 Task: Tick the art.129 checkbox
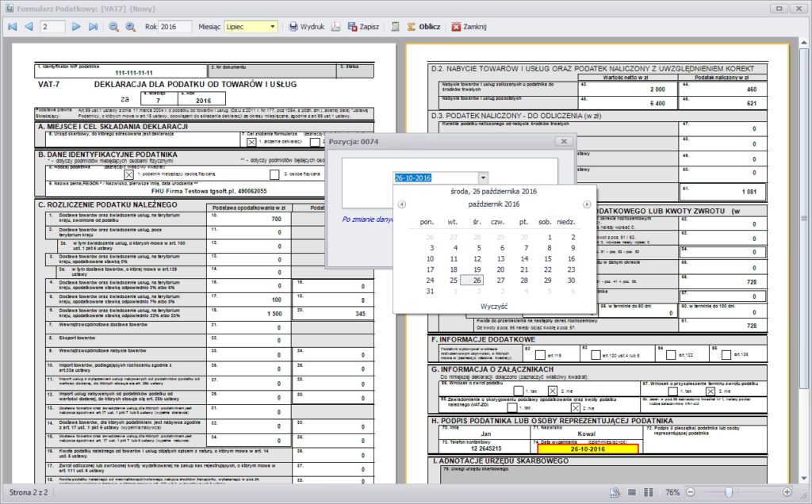[728, 354]
